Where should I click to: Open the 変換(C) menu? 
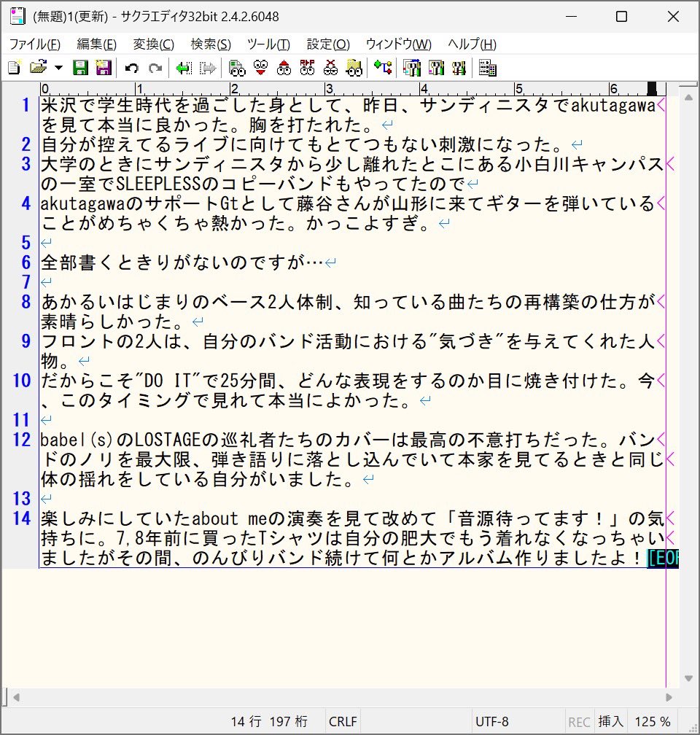[x=153, y=44]
